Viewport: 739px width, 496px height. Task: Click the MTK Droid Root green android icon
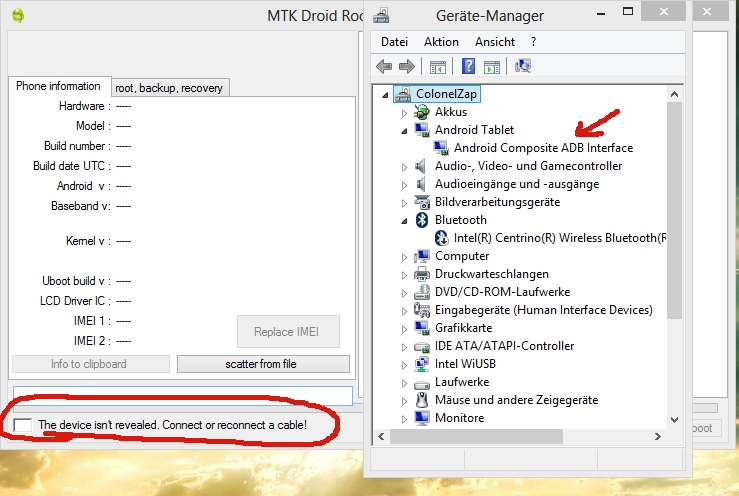pos(18,16)
